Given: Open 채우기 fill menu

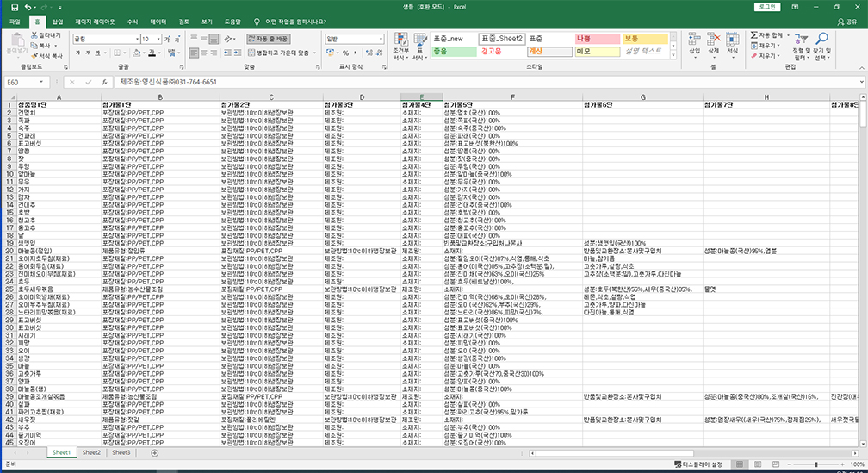Looking at the screenshot, I should tap(765, 46).
